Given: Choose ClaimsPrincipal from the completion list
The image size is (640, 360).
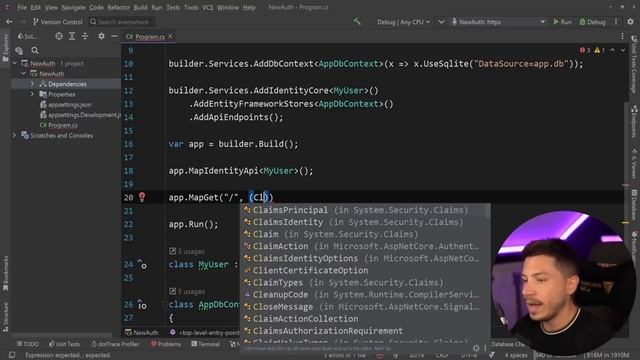Looking at the screenshot, I should (364, 210).
